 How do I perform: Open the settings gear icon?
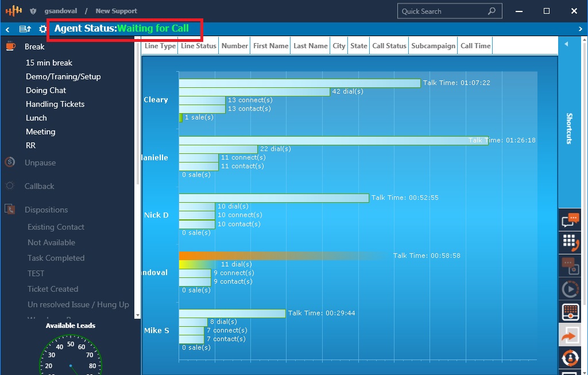point(42,29)
